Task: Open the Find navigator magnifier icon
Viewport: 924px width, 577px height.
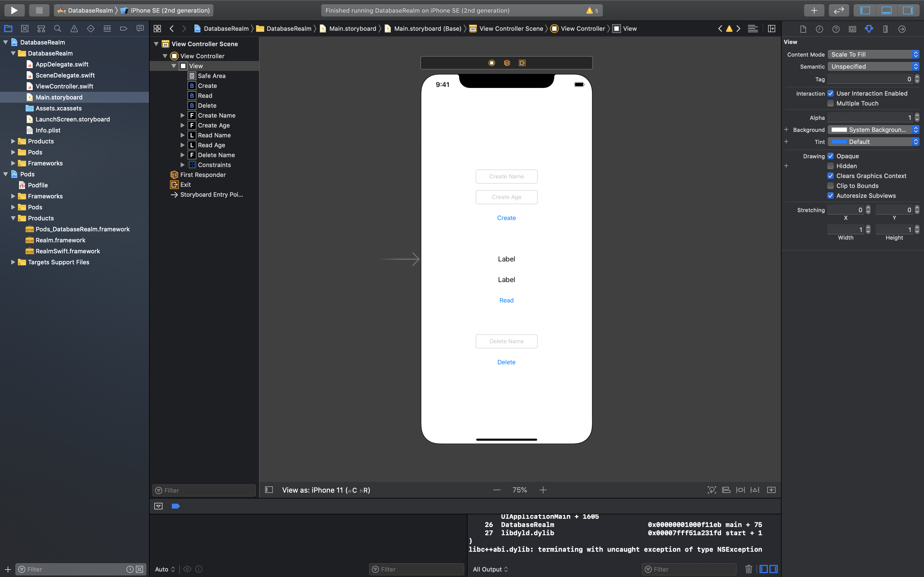Action: pos(58,29)
